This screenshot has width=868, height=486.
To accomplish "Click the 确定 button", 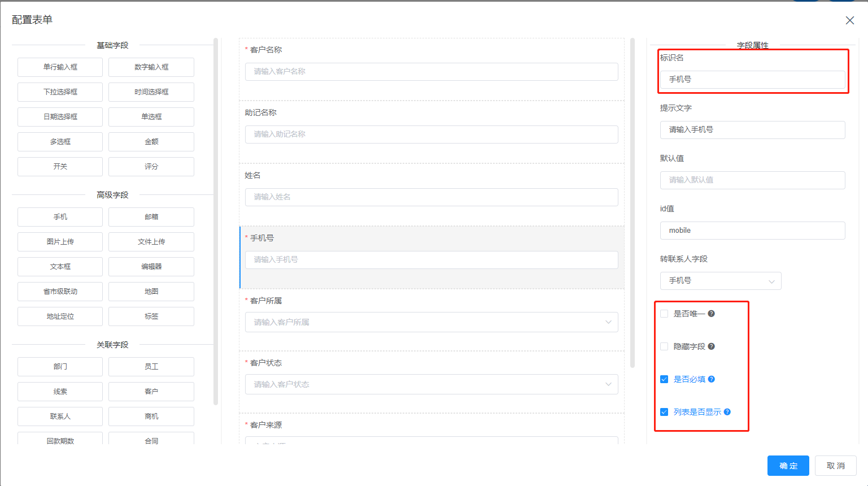I will (x=788, y=466).
